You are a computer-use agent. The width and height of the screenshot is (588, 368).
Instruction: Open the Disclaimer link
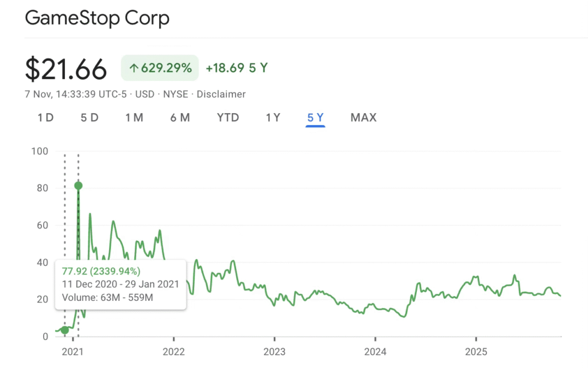[221, 94]
